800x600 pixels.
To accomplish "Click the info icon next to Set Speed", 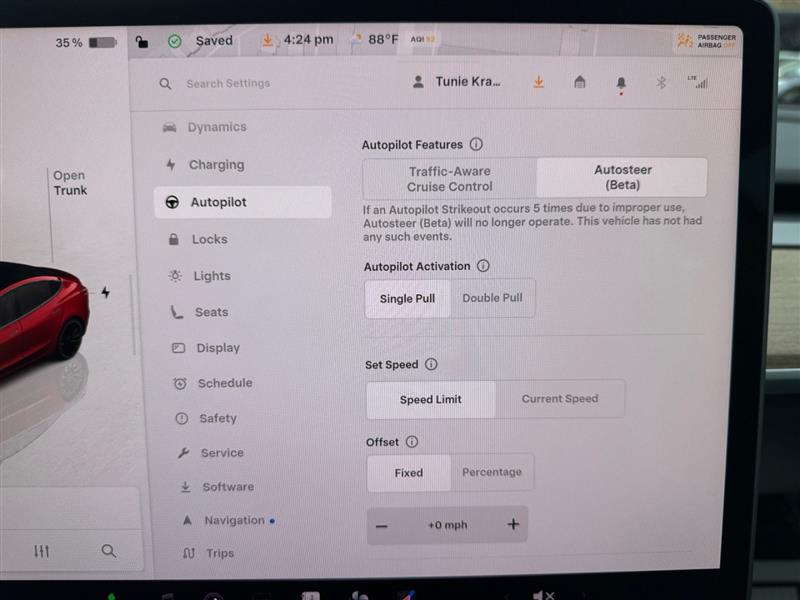I will tap(431, 365).
